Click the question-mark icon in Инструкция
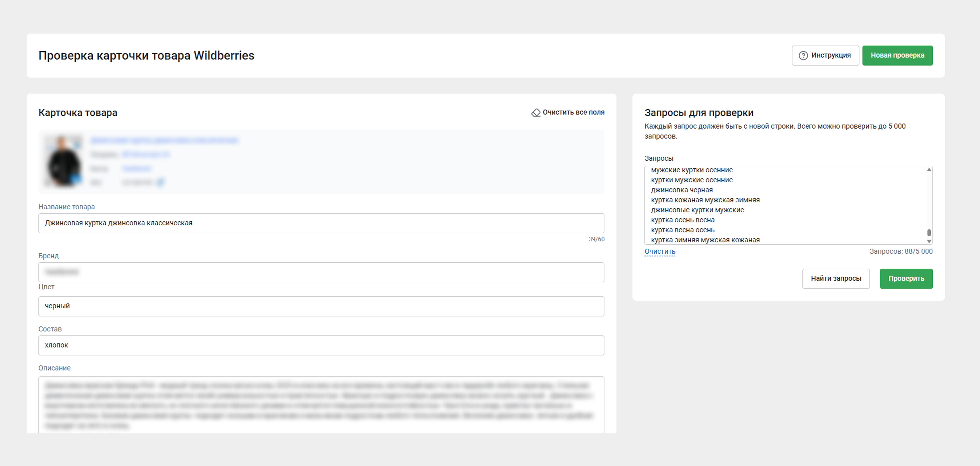Viewport: 980px width, 466px height. (x=803, y=56)
